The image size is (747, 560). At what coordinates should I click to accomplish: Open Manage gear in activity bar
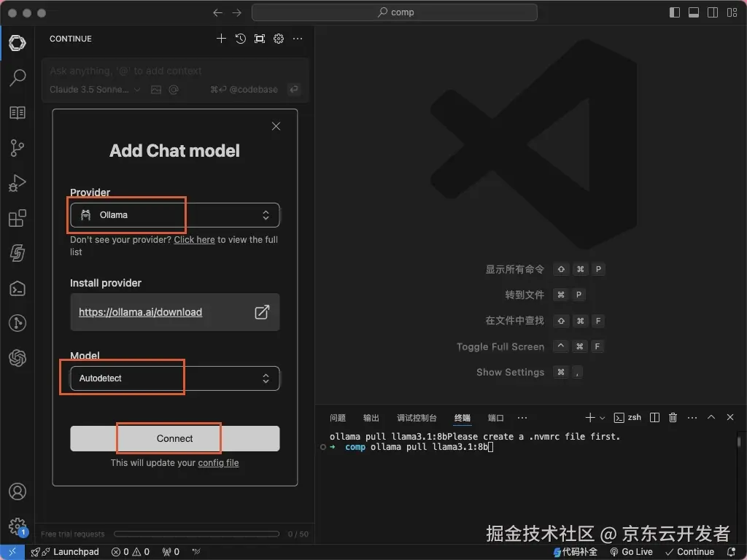pyautogui.click(x=18, y=526)
